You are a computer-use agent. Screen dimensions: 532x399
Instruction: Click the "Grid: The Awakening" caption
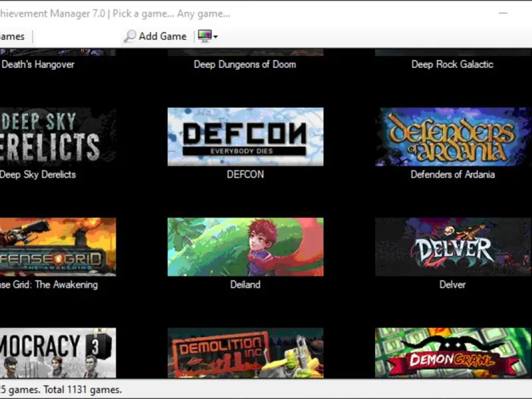(55, 285)
